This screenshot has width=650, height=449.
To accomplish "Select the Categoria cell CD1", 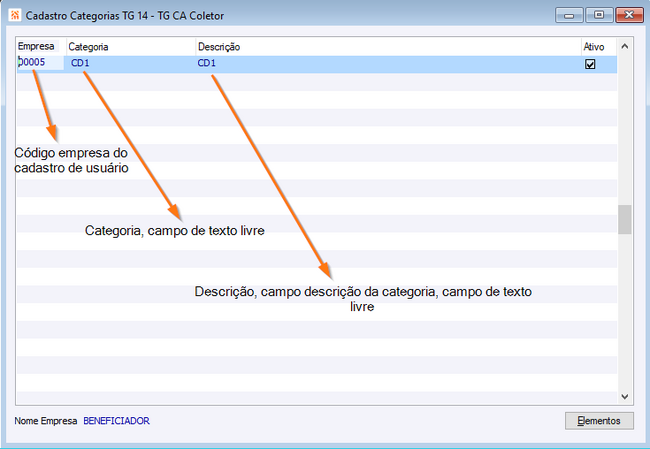I will tap(130, 63).
